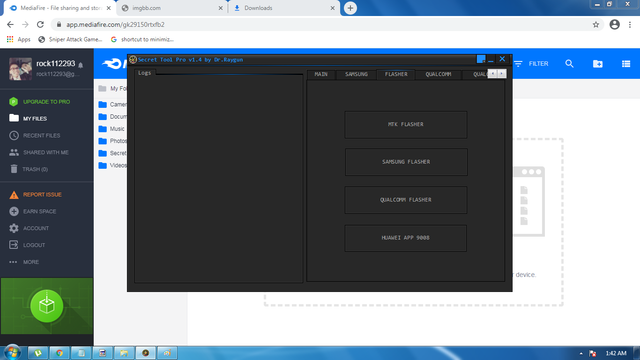Click the My Folders breadcrumb

click(x=113, y=89)
